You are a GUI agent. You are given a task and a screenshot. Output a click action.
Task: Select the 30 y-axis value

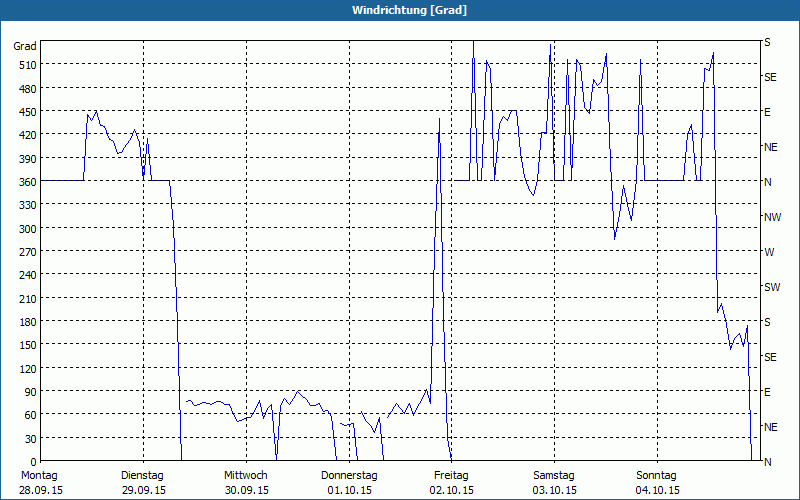coord(31,438)
